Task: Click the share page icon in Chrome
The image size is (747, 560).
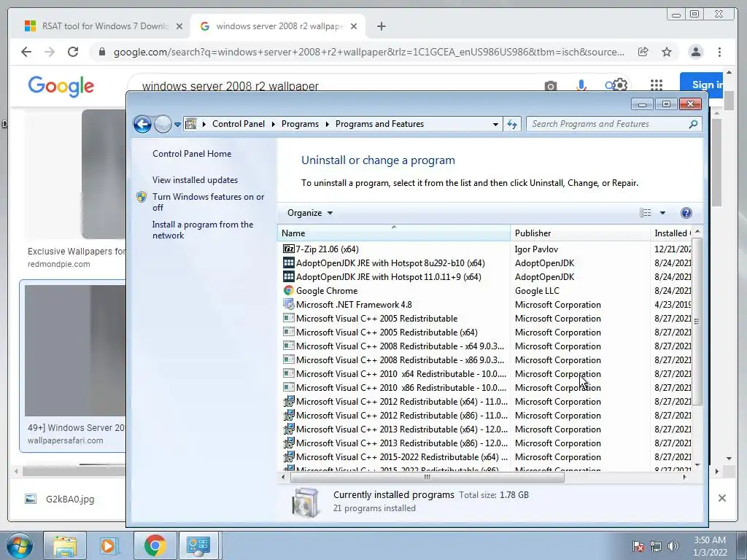Action: (643, 52)
